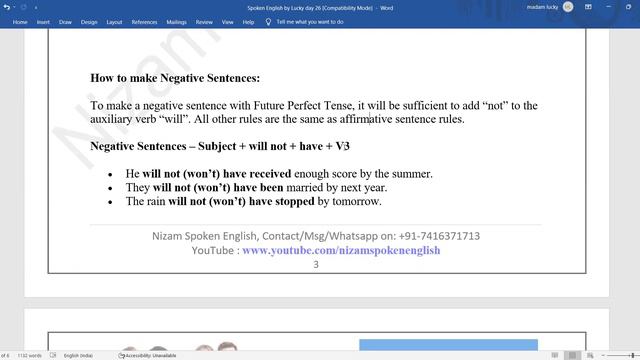Open Customize Quick Access Toolbar dropdown
Image resolution: width=640 pixels, height=360 pixels.
36,8
